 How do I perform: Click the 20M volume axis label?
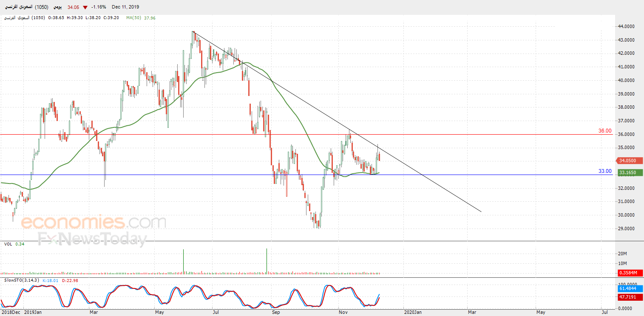tap(622, 254)
